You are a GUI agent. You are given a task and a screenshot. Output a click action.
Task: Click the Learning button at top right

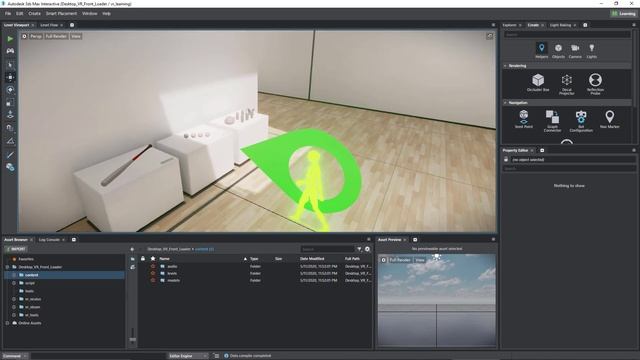click(623, 13)
